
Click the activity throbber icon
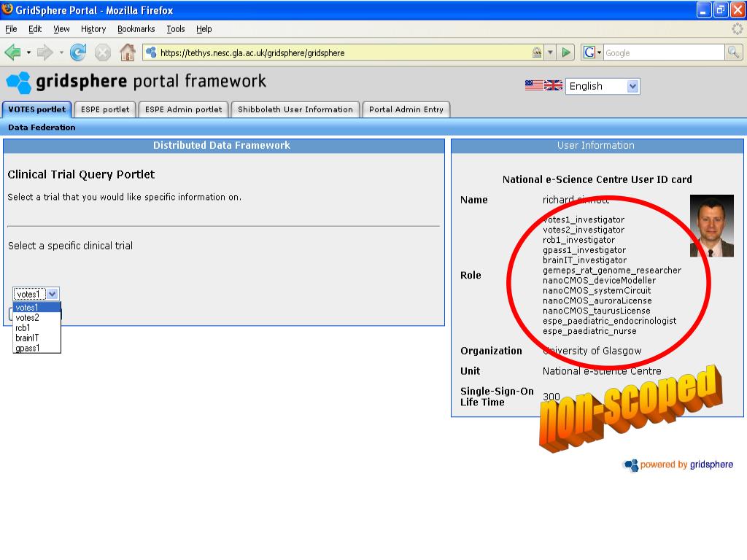(x=737, y=29)
